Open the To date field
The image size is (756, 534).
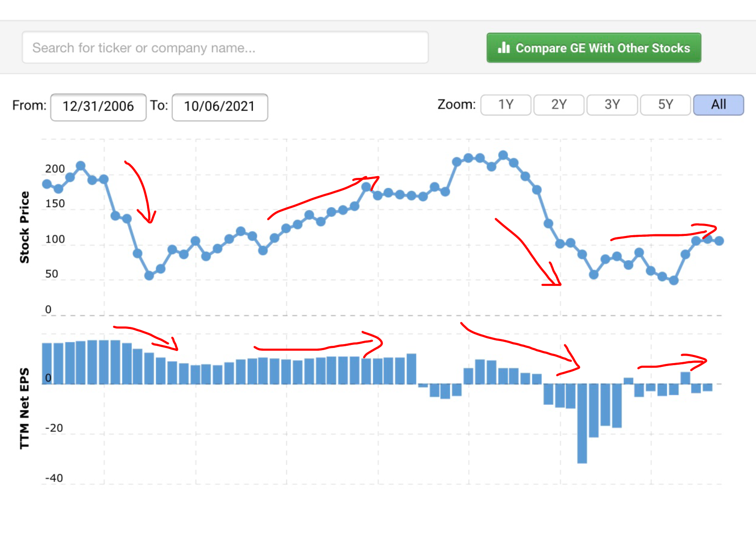pyautogui.click(x=220, y=106)
